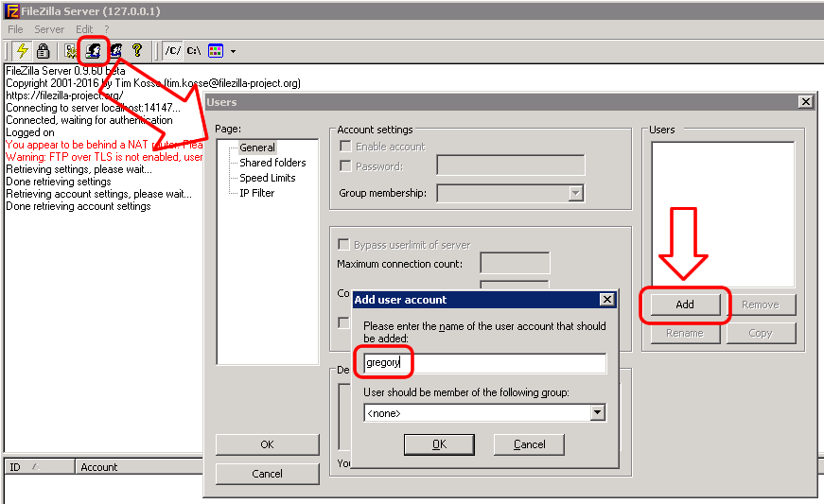The height and width of the screenshot is (504, 824).
Task: Click Cancel in Users dialog left side
Action: [267, 474]
